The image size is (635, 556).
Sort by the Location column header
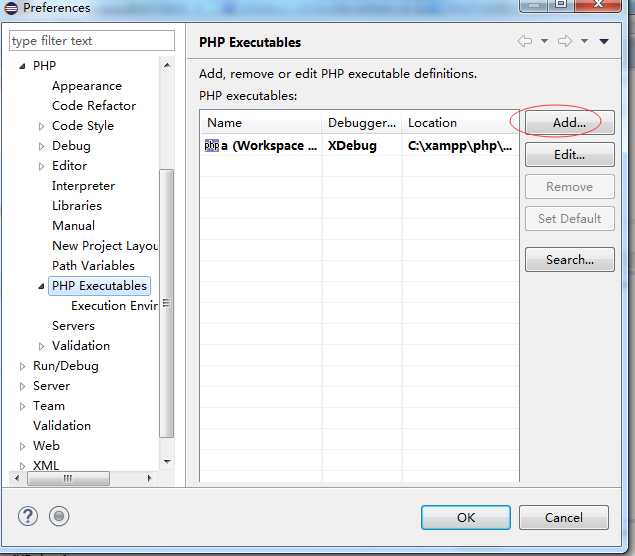pyautogui.click(x=460, y=123)
